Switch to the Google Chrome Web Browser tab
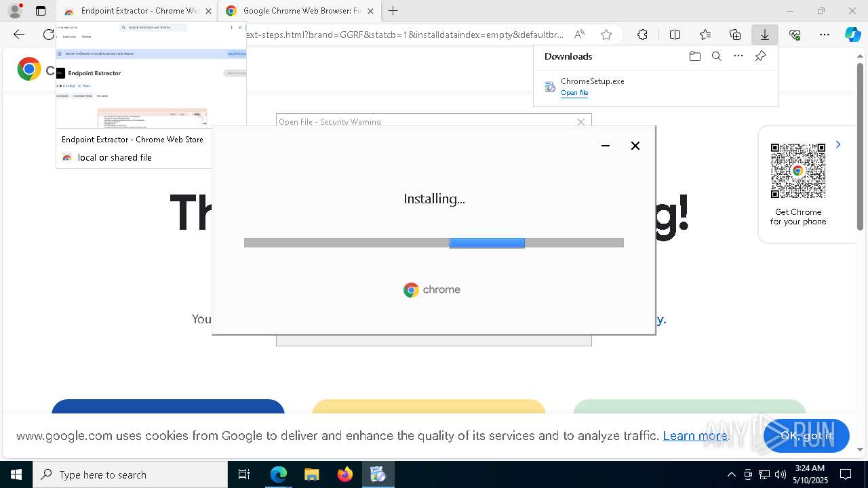868x488 pixels. click(x=300, y=11)
